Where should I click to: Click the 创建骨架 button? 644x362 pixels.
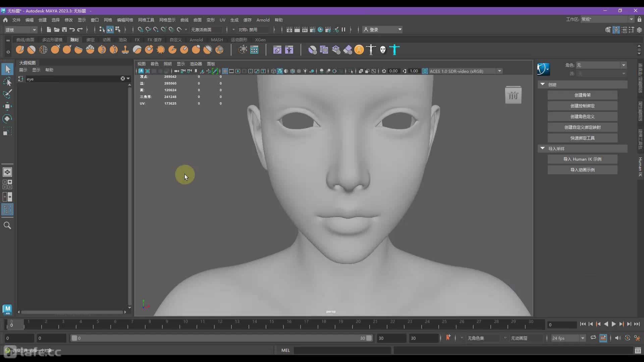pos(582,95)
